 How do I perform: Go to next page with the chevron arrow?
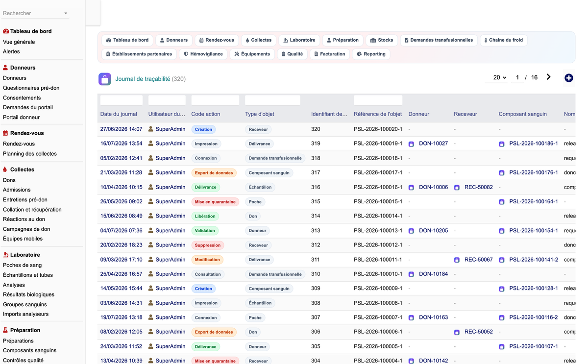(x=548, y=77)
